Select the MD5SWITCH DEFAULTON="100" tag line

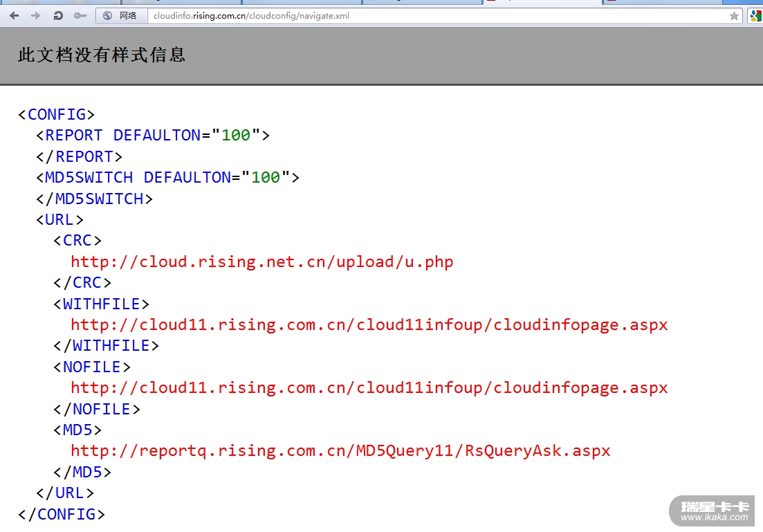point(168,178)
